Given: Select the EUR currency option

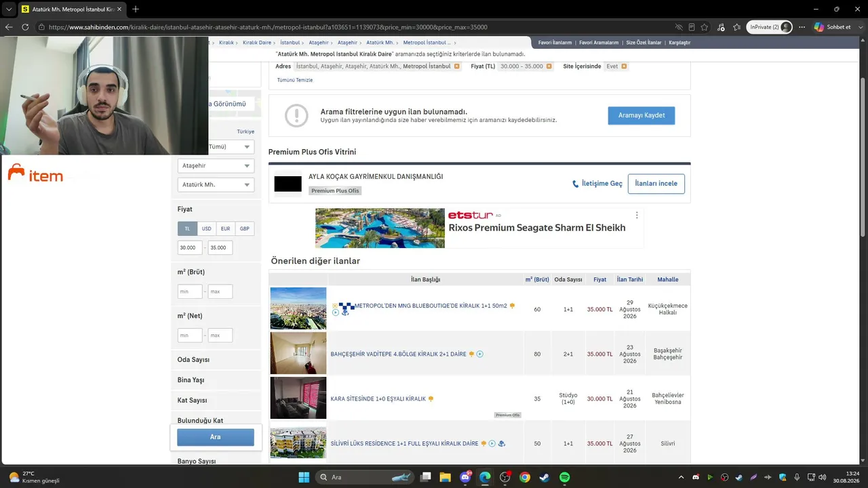Looking at the screenshot, I should click(x=226, y=228).
